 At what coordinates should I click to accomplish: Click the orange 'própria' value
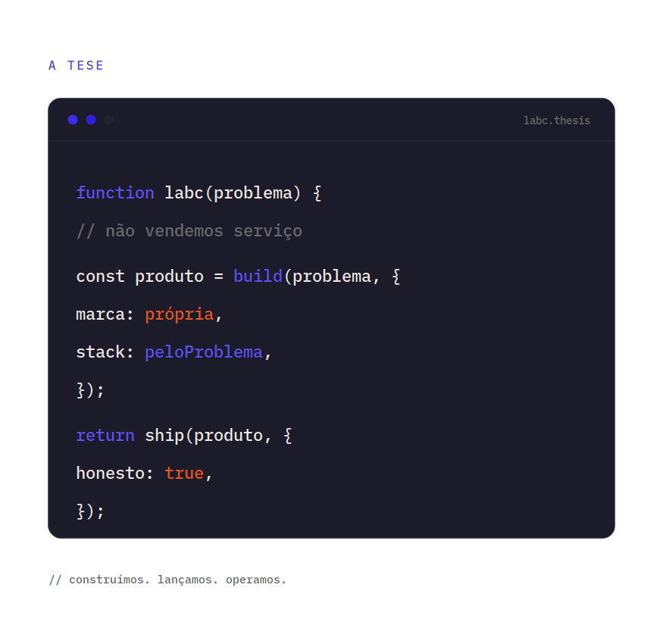pyautogui.click(x=180, y=314)
